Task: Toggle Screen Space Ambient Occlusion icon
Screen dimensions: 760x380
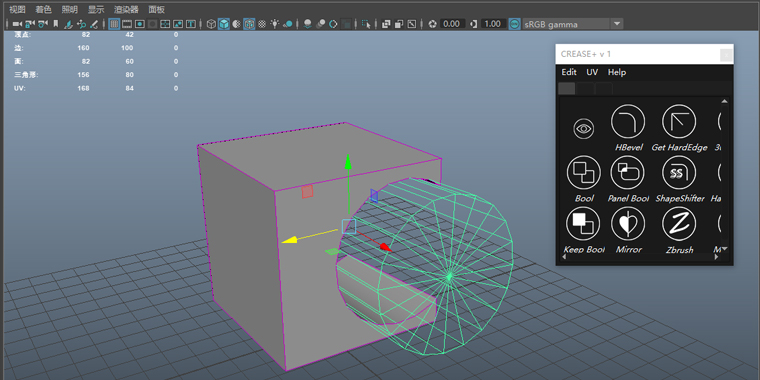Action: click(x=307, y=24)
